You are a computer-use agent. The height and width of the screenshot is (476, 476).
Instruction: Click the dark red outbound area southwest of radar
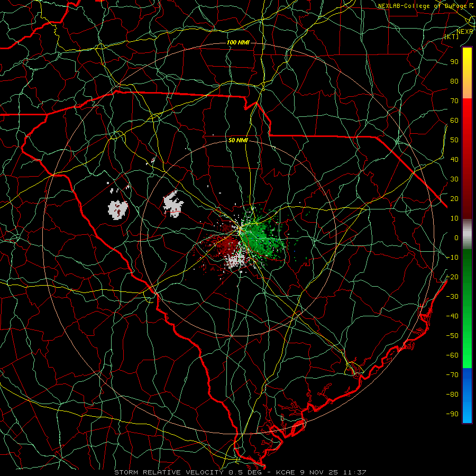224,244
